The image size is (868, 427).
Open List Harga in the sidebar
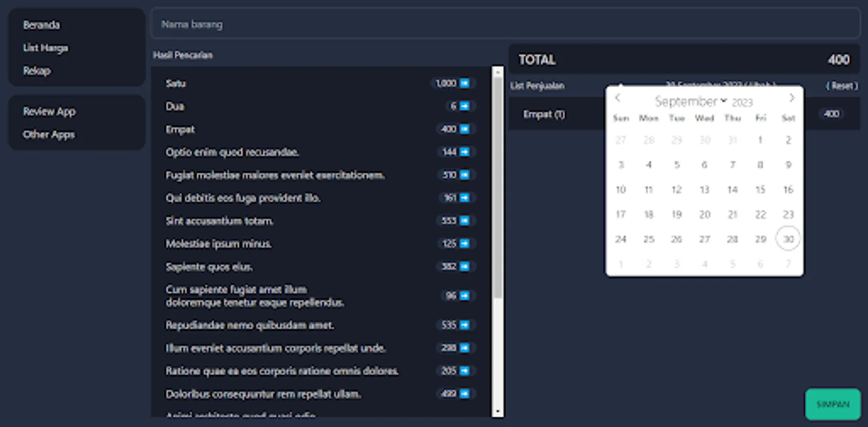pyautogui.click(x=46, y=48)
